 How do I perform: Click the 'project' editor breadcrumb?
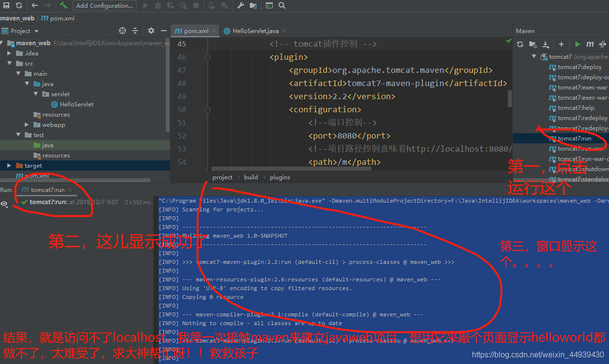pos(223,177)
